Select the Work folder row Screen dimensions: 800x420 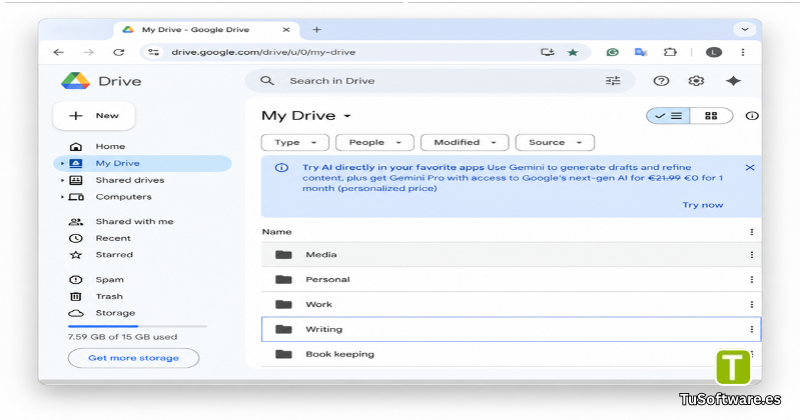[x=511, y=304]
